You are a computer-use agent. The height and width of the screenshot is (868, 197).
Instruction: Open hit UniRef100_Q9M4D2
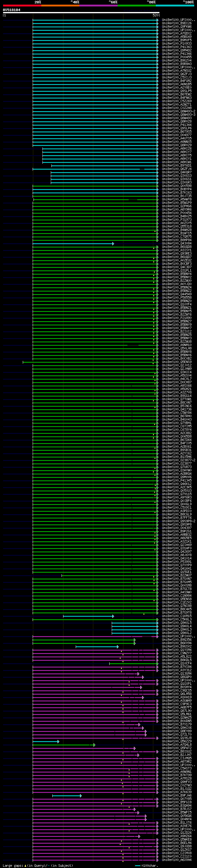point(177,50)
